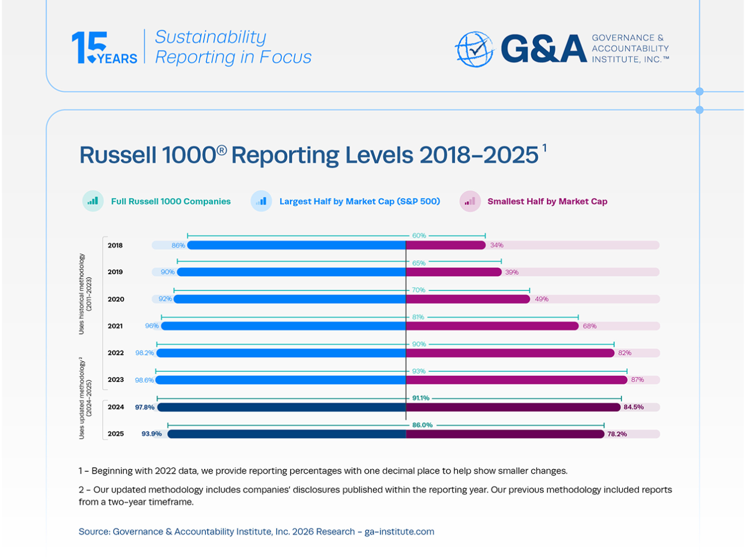This screenshot has width=747, height=560.
Task: Click the 65% full-index value for 2019
Action: 419,263
